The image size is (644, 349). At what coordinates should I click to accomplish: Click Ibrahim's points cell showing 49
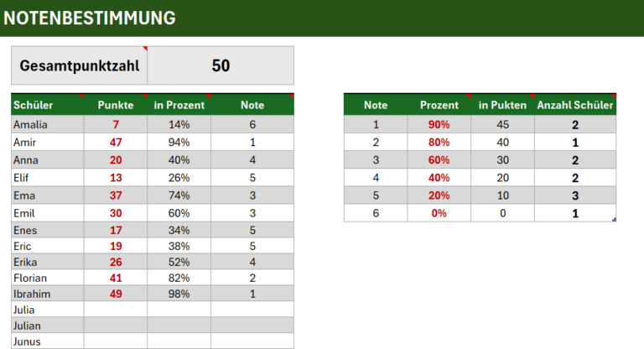click(116, 294)
